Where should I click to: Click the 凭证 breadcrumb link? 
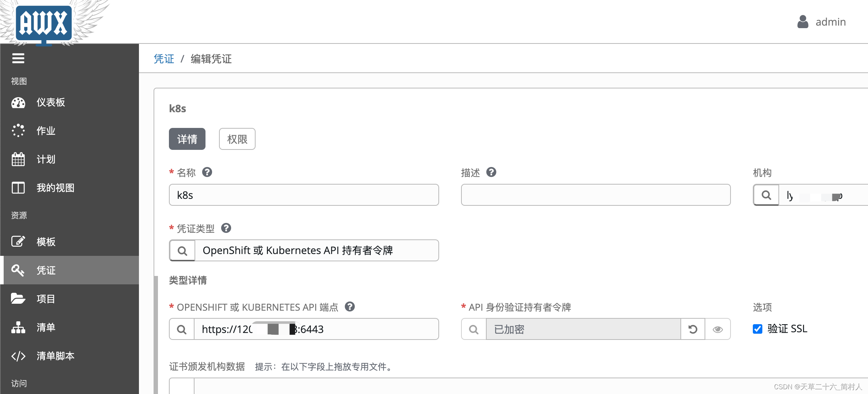[164, 59]
